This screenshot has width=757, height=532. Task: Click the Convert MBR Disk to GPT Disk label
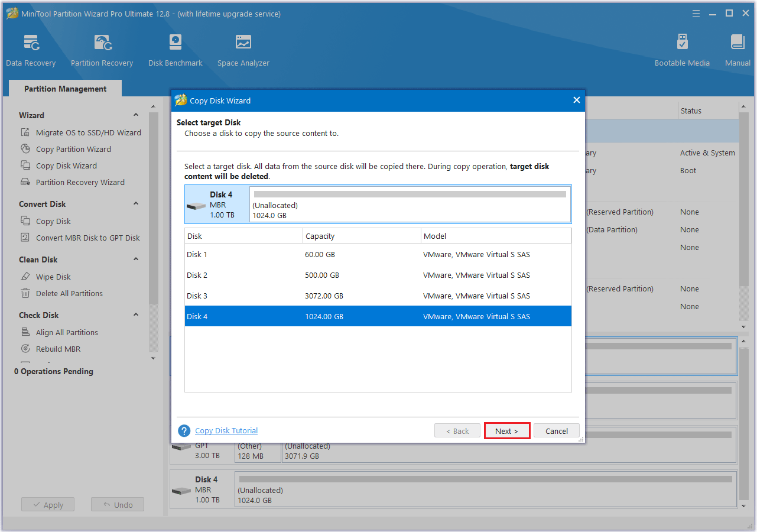pos(88,238)
